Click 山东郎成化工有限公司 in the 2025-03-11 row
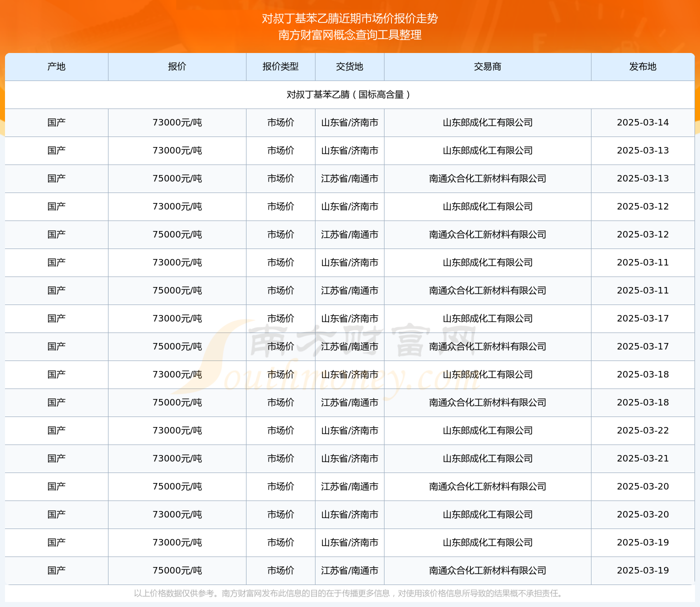Image resolution: width=700 pixels, height=607 pixels. pos(487,262)
